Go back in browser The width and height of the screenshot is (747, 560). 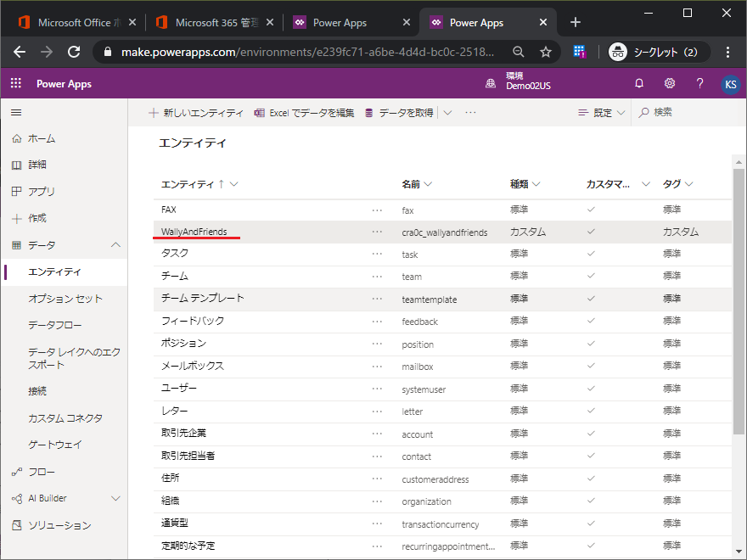[x=20, y=52]
